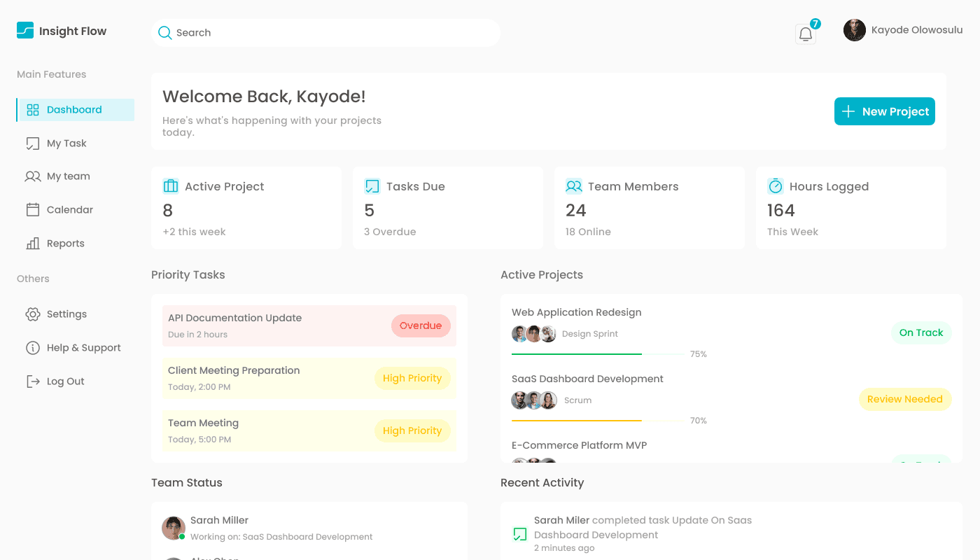The width and height of the screenshot is (980, 560).
Task: Click the Active Project briefcase icon
Action: tap(171, 186)
